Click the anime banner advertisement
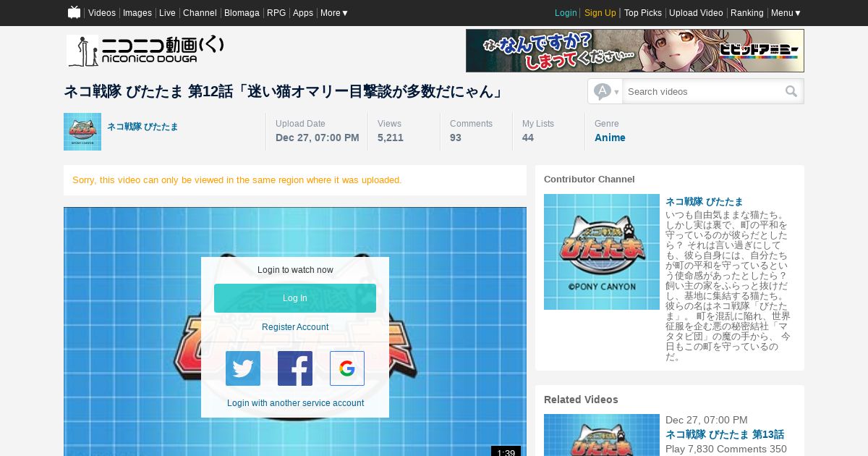This screenshot has height=456, width=868. 635,51
